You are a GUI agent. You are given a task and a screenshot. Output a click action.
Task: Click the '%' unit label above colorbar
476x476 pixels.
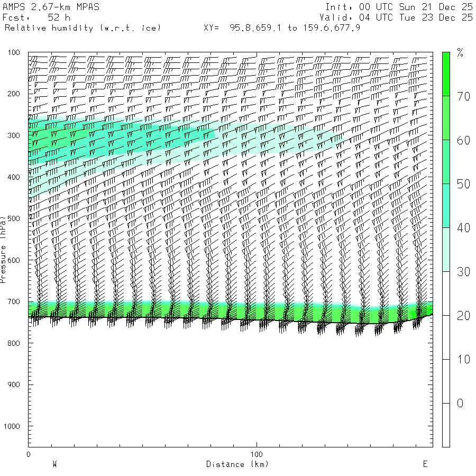point(460,53)
